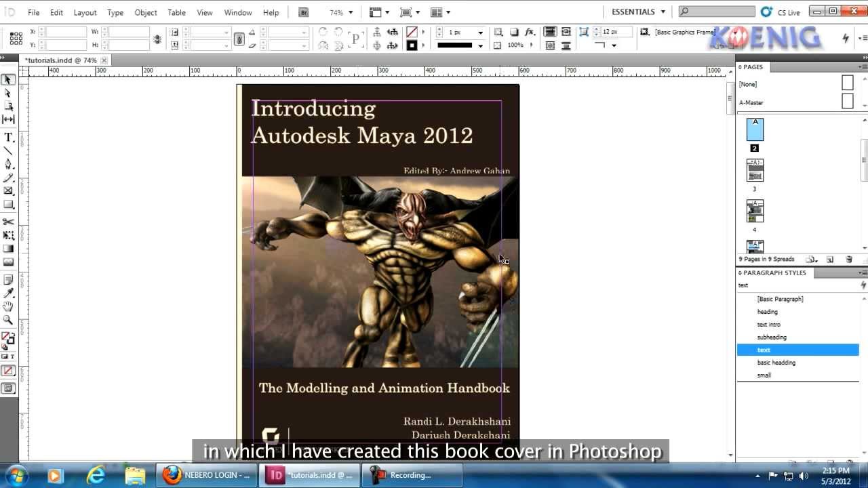Click the quick apply lightning icon
This screenshot has width=868, height=488.
tap(846, 38)
